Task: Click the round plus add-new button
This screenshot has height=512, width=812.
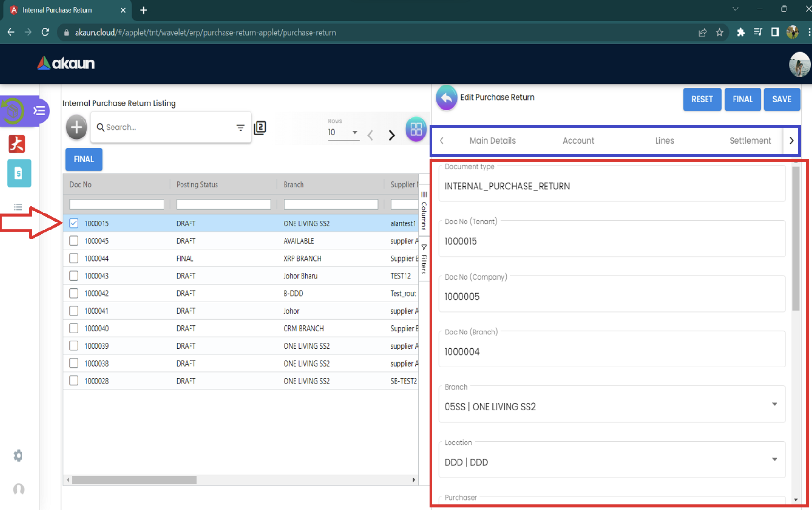Action: click(76, 127)
